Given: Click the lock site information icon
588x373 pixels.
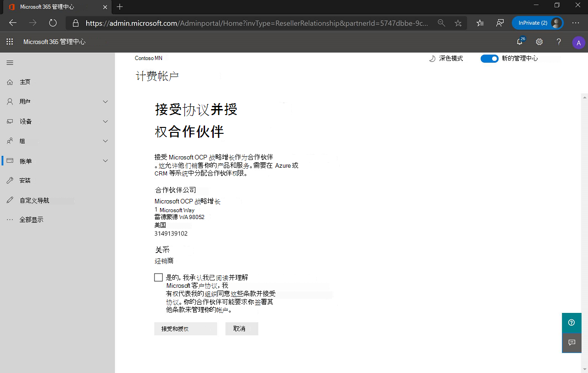Looking at the screenshot, I should point(76,22).
